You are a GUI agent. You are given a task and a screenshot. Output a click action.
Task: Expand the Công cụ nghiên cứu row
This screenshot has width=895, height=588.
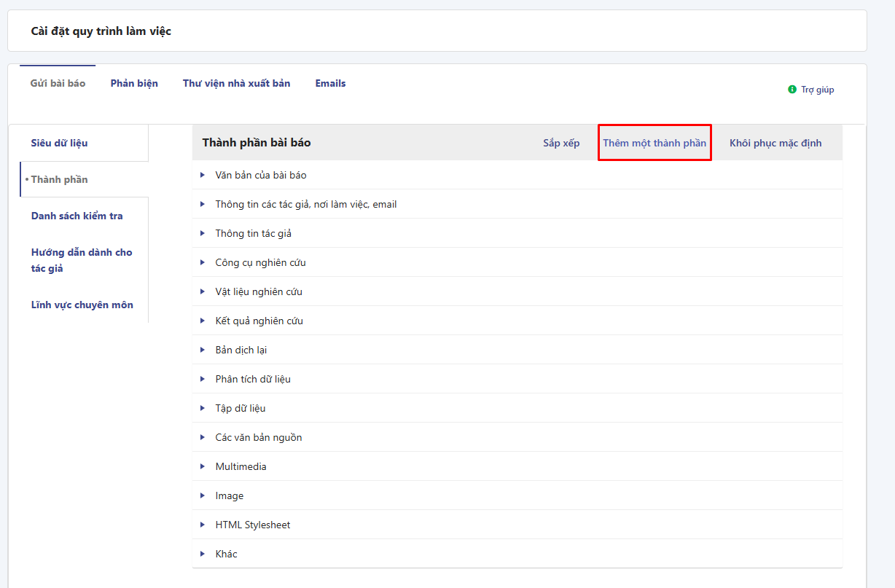[x=203, y=262]
